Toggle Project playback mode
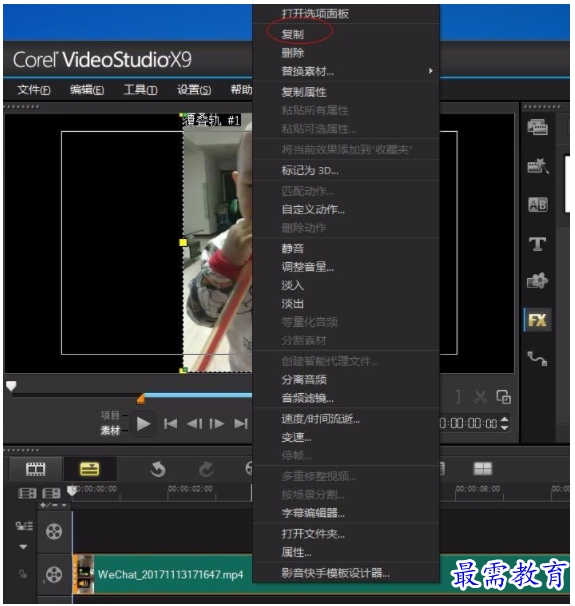575x606 pixels. (x=110, y=415)
